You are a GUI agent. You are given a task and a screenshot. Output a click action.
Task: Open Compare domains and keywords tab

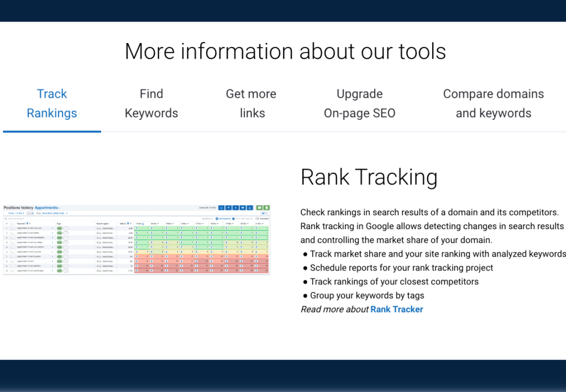coord(493,103)
